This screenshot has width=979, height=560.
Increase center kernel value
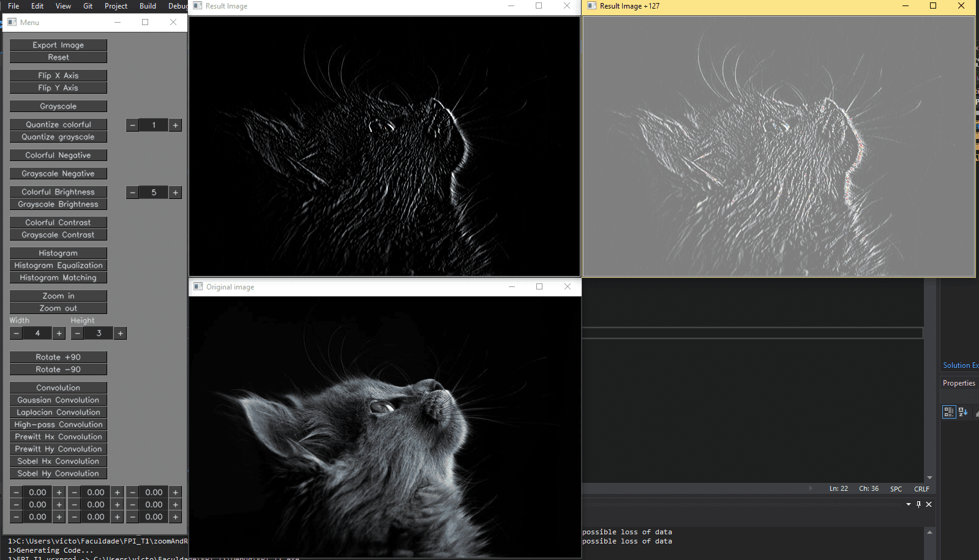(117, 504)
